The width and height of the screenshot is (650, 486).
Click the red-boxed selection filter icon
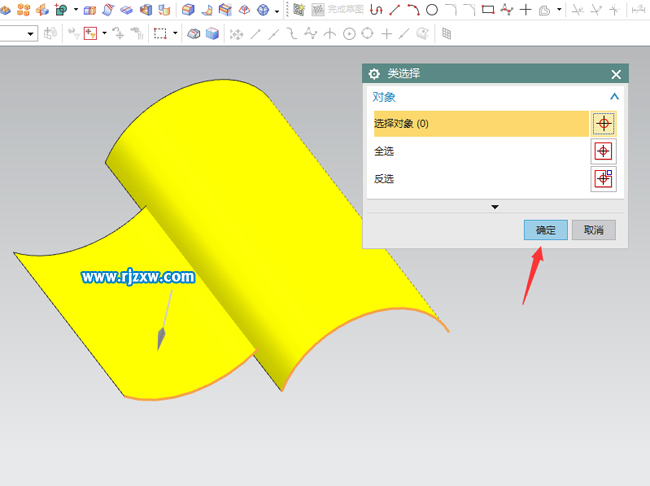tap(89, 33)
